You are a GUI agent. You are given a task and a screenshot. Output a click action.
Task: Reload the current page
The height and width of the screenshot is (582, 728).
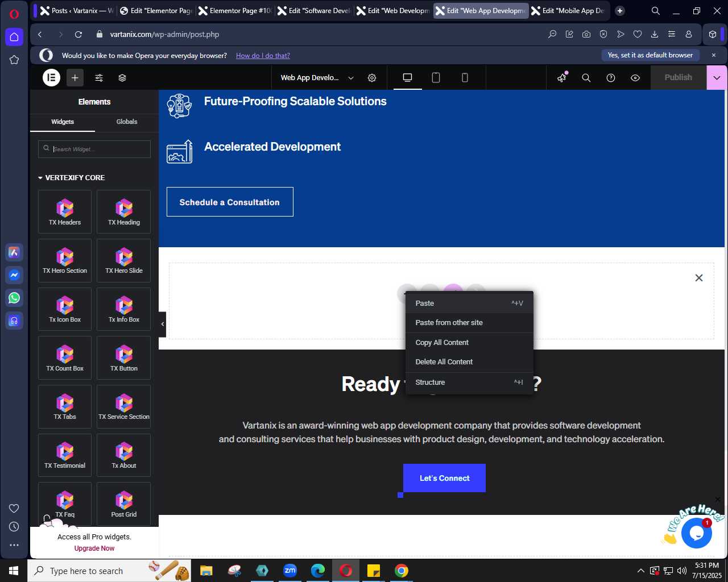[x=78, y=35]
